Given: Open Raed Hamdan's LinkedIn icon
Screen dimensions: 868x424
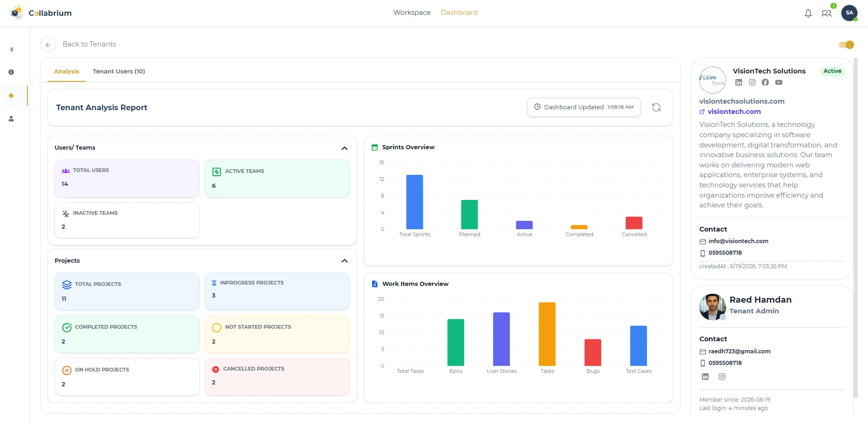Looking at the screenshot, I should coord(705,377).
